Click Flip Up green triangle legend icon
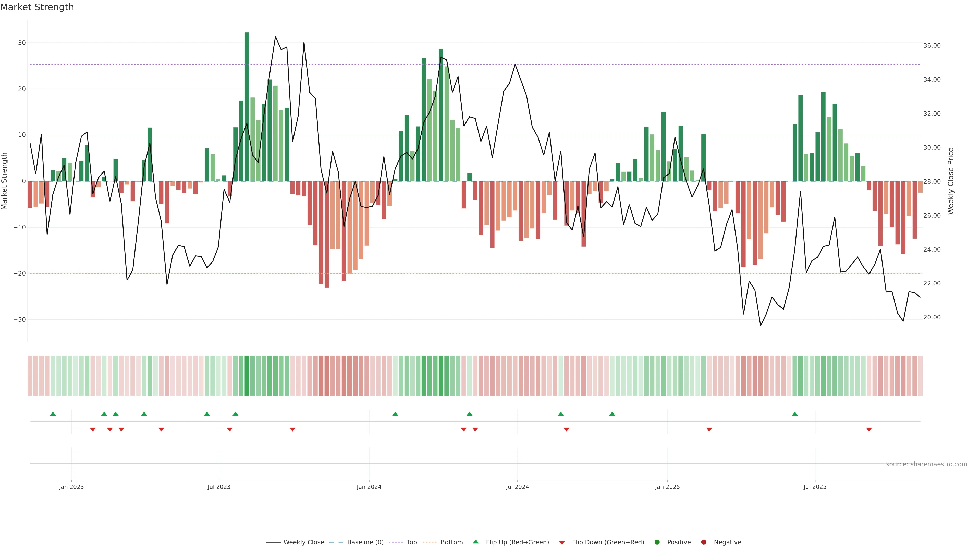 tap(475, 542)
